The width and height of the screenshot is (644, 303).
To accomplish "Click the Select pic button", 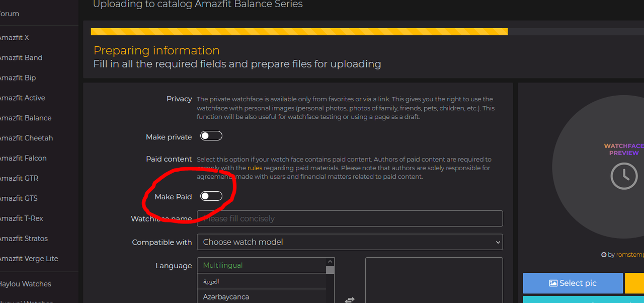I will tap(573, 283).
